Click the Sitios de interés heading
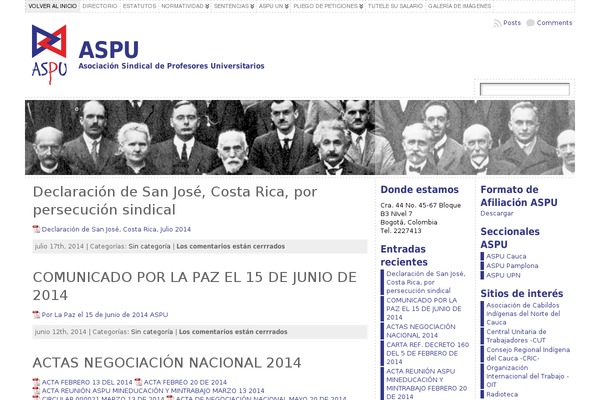Screen dimensions: 600x400 click(x=522, y=294)
